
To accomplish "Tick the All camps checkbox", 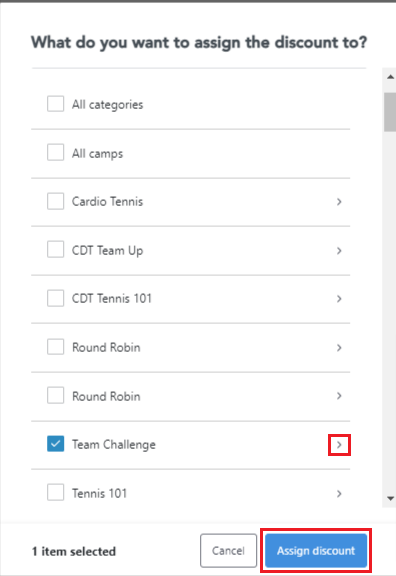I will point(55,152).
